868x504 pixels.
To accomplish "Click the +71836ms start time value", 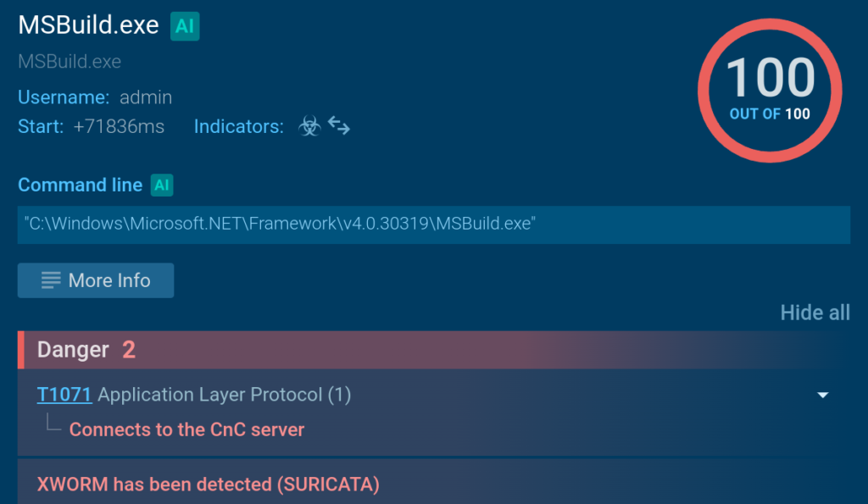I will [119, 127].
